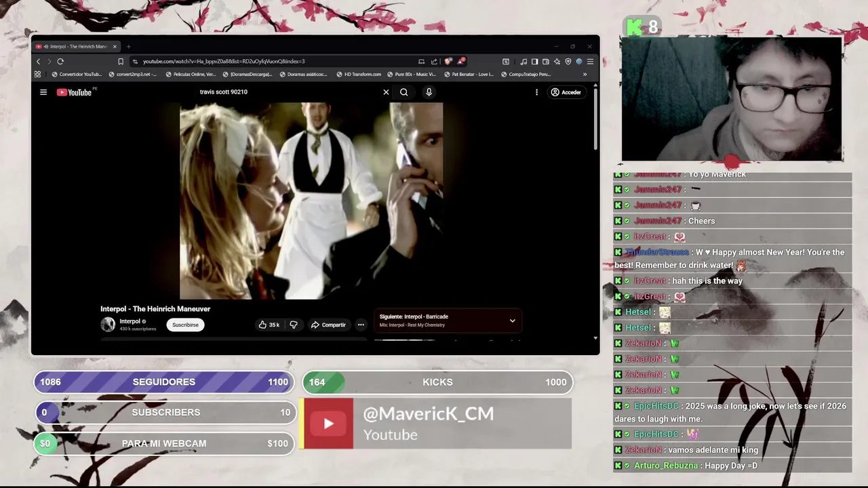Open the Doramas asiáticos bookmark

[x=304, y=75]
